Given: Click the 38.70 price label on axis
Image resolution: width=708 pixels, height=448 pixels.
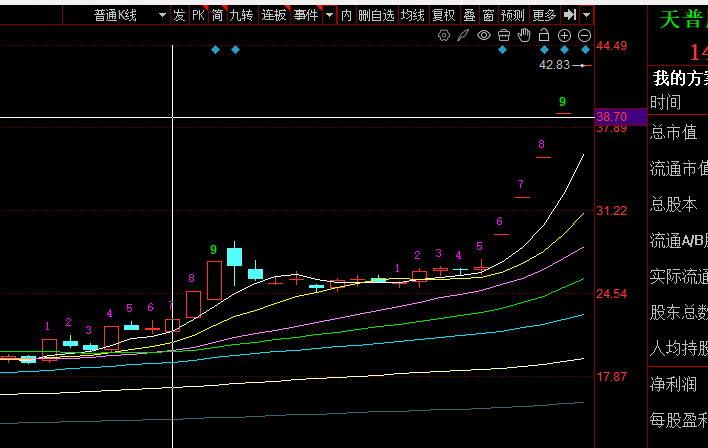Looking at the screenshot, I should pyautogui.click(x=611, y=117).
